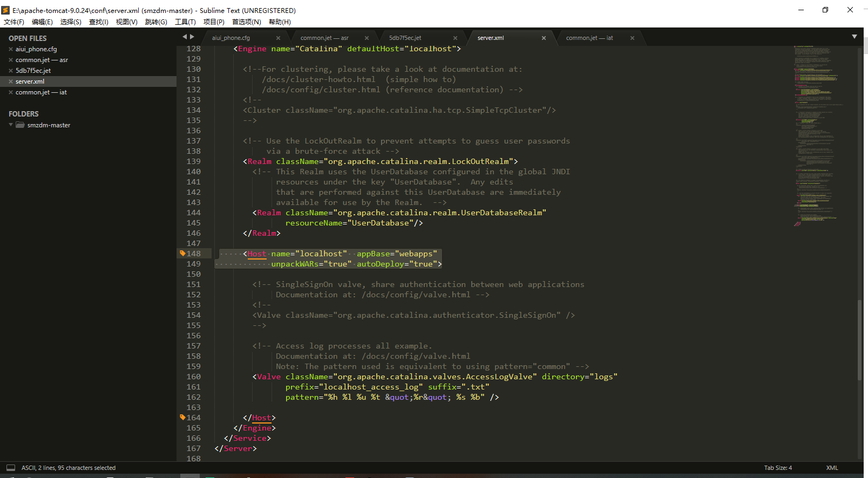Select server.xml in Open Files list
The height and width of the screenshot is (478, 868).
30,81
